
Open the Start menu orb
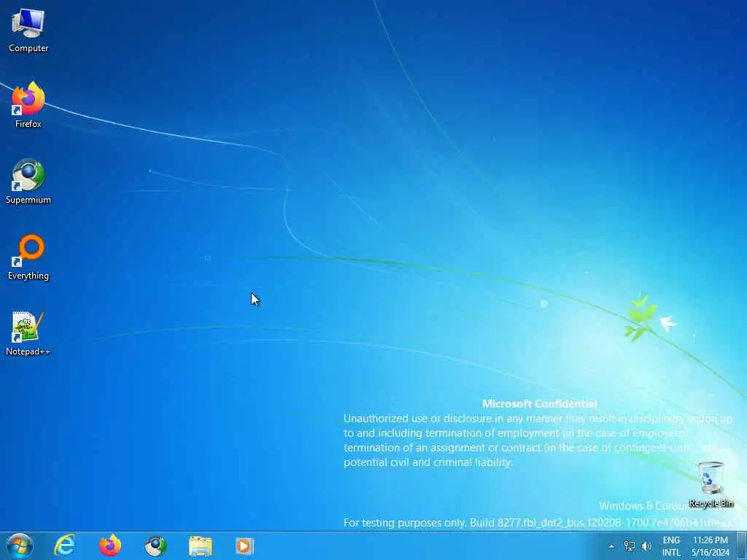pos(20,545)
